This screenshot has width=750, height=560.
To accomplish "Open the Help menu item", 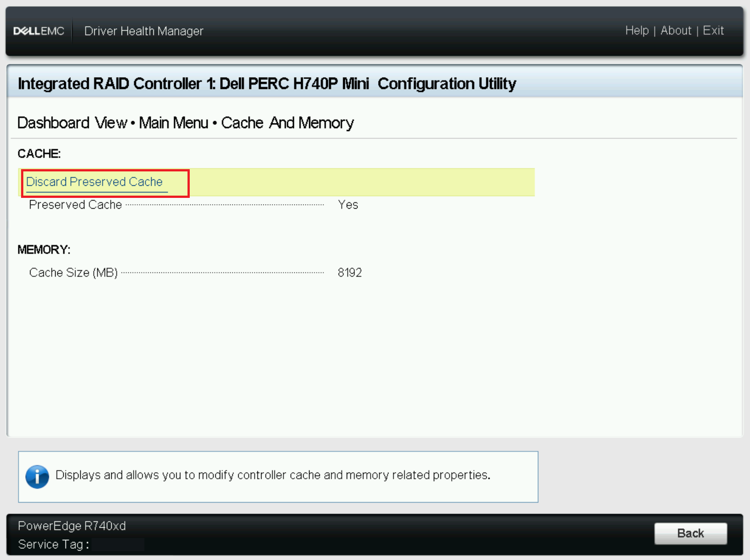I will (x=637, y=31).
